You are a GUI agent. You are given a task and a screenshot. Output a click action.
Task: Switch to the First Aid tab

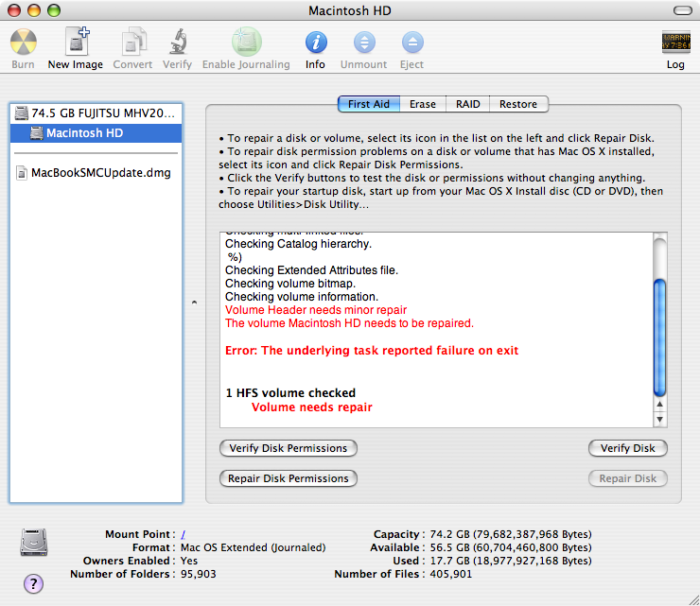pyautogui.click(x=369, y=104)
